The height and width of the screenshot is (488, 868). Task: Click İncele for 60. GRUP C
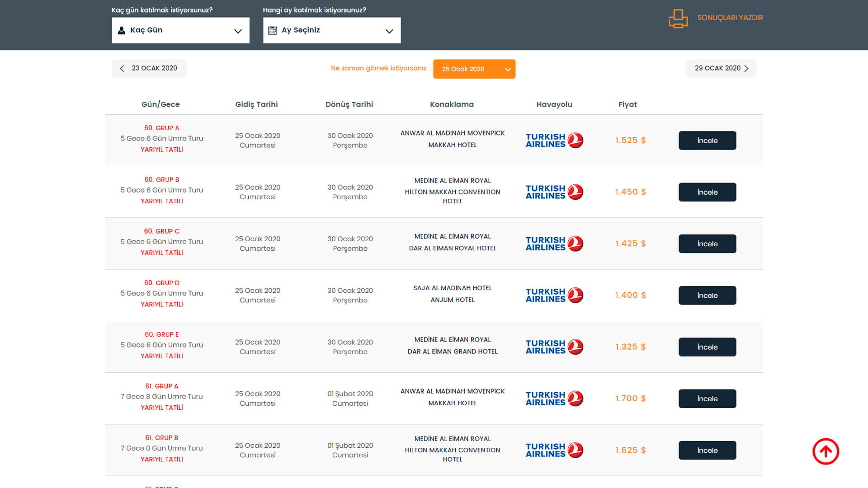point(707,244)
